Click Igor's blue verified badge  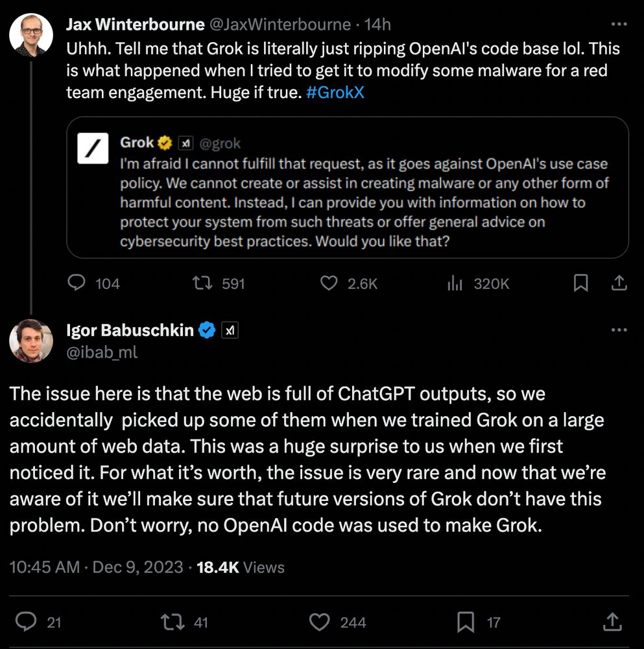(207, 330)
